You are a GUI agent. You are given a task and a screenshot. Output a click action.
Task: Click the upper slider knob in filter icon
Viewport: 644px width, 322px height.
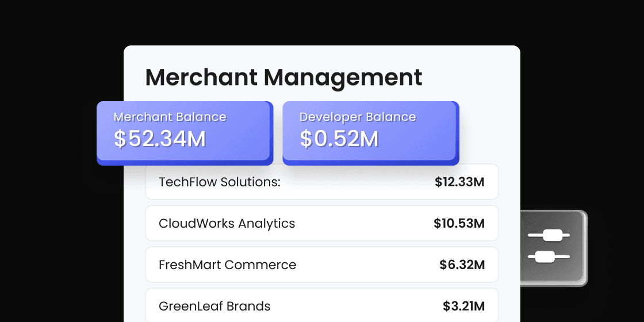pyautogui.click(x=553, y=235)
